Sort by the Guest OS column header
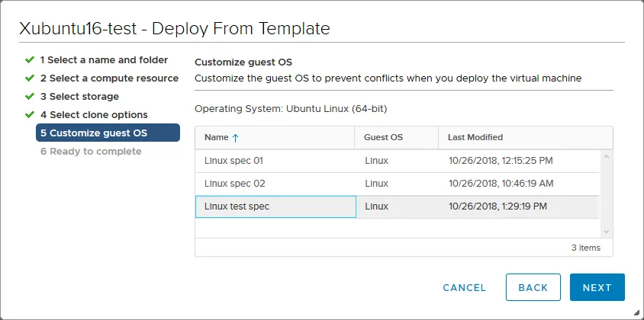 pos(384,138)
